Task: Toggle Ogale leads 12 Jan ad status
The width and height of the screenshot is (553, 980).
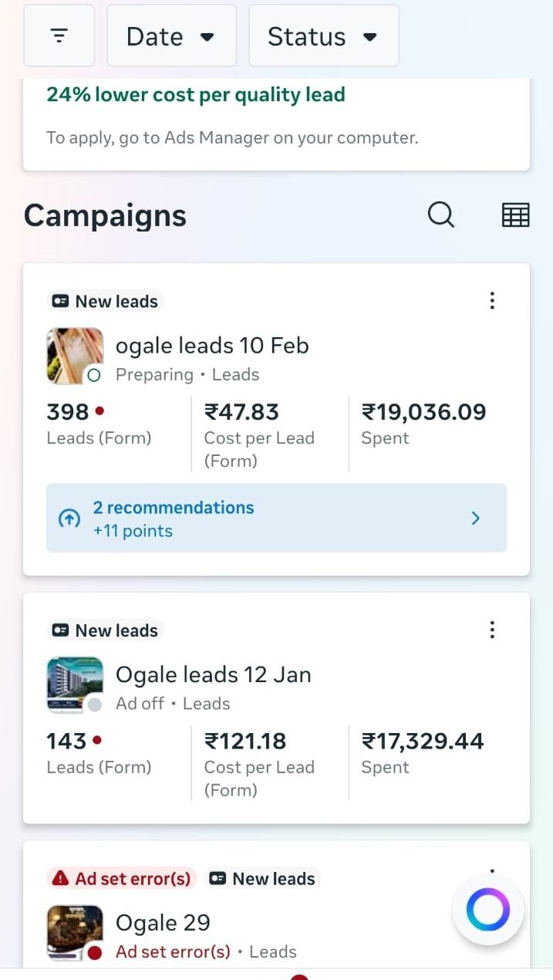Action: tap(94, 705)
